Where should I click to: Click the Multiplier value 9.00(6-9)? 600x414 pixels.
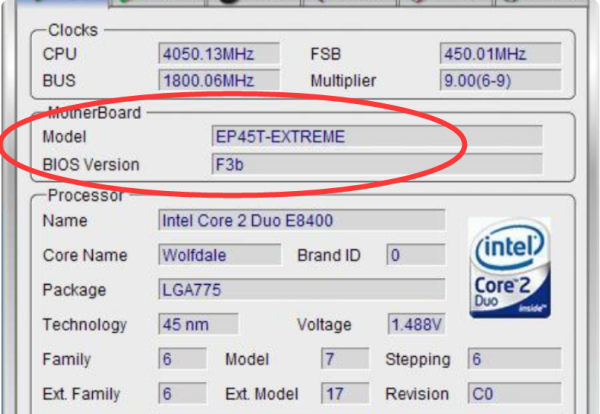point(501,80)
